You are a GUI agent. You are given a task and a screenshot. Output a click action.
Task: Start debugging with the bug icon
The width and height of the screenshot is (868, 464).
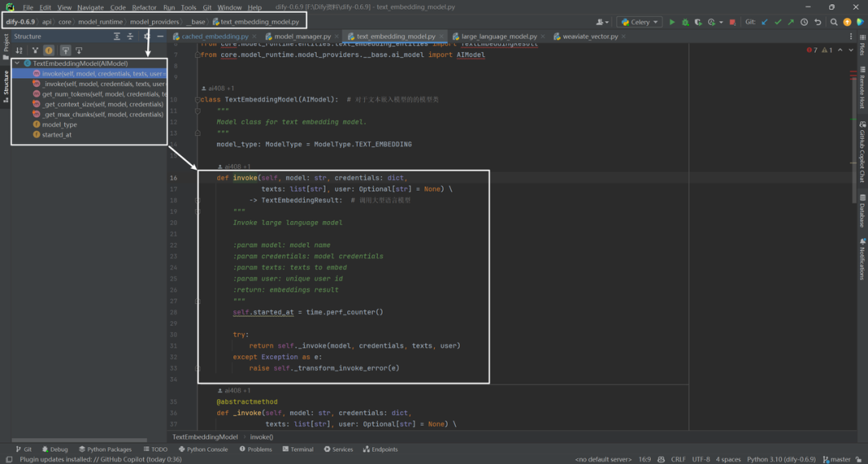(x=686, y=23)
